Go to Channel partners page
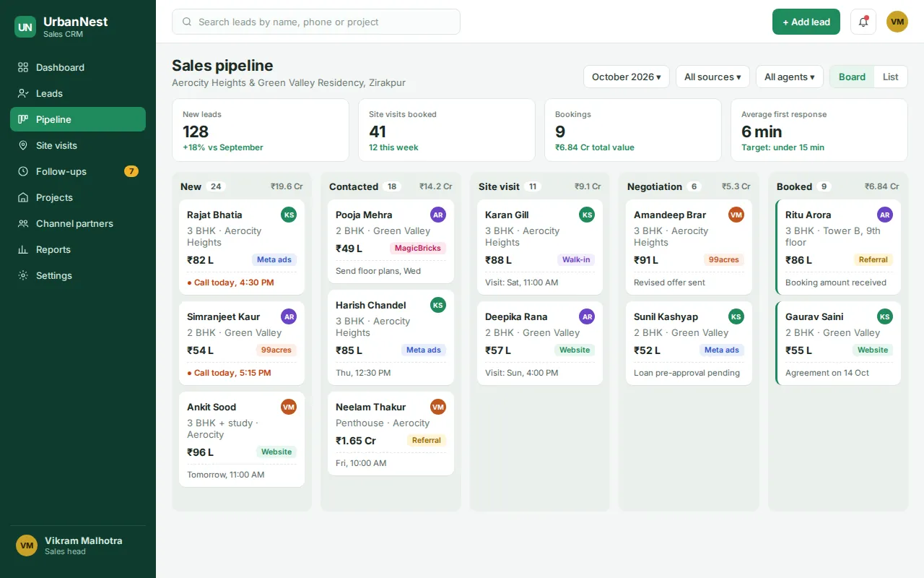 [78, 223]
